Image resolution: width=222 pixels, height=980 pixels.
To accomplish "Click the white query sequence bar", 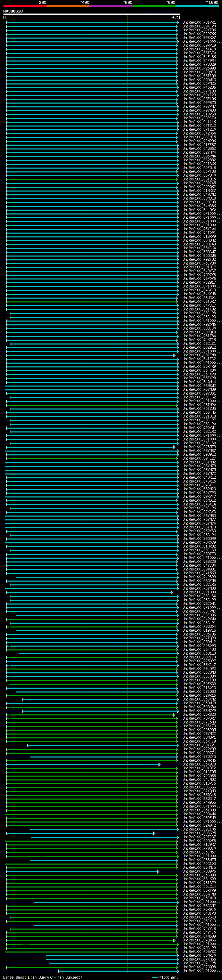I will [x=92, y=14].
